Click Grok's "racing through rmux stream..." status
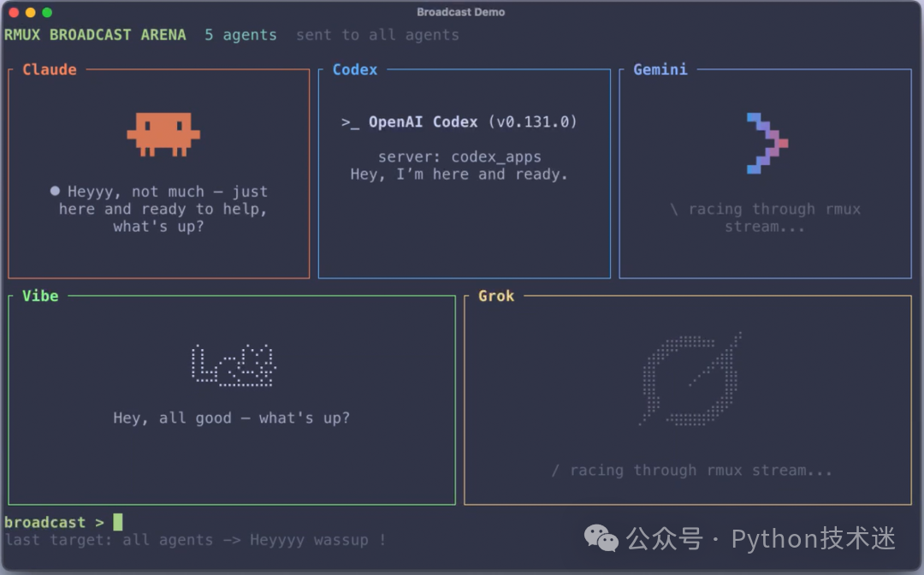 692,470
